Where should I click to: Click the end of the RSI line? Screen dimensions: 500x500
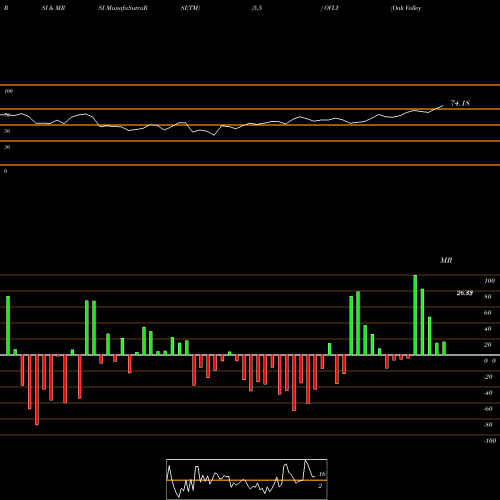443,106
